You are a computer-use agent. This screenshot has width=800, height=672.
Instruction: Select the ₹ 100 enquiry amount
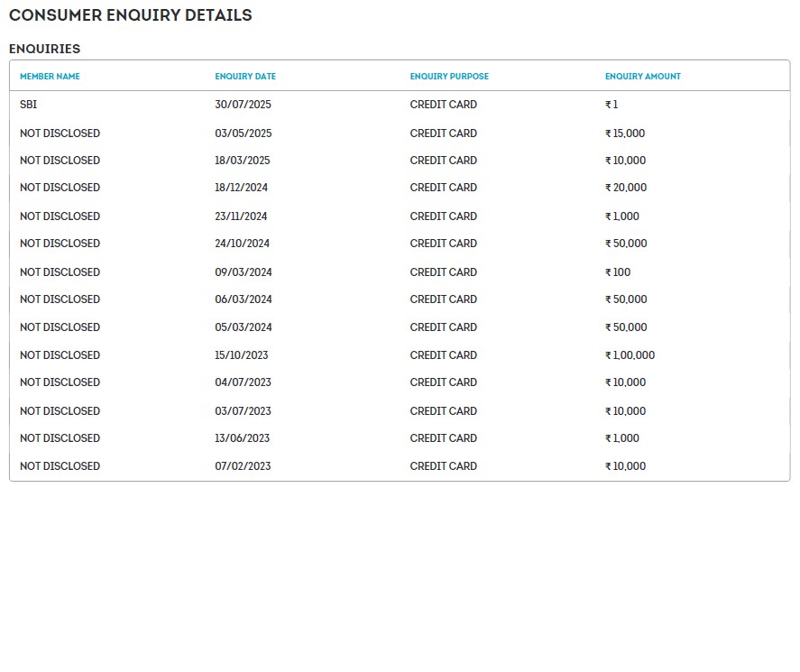coord(618,272)
